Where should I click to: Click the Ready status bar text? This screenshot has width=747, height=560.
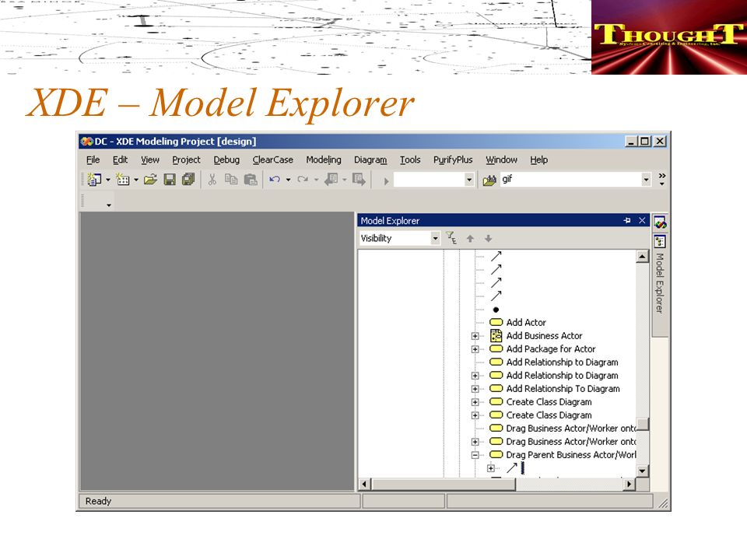tap(98, 501)
